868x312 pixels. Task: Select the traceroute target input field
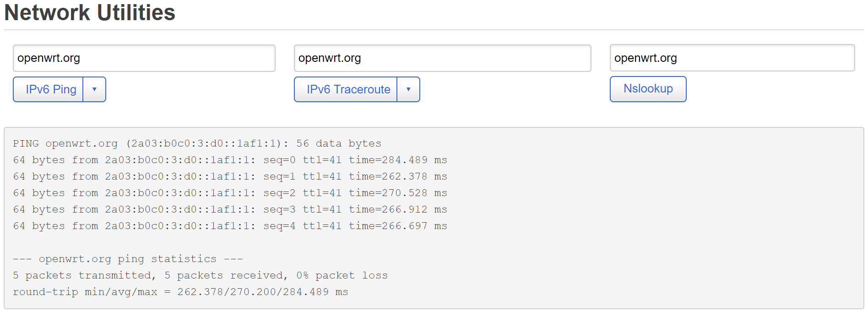click(x=442, y=58)
